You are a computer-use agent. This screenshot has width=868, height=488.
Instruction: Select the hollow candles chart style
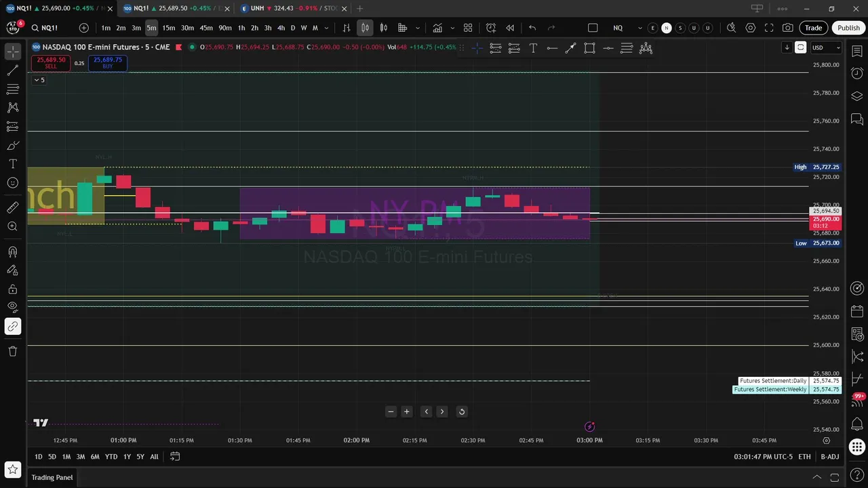(x=384, y=28)
